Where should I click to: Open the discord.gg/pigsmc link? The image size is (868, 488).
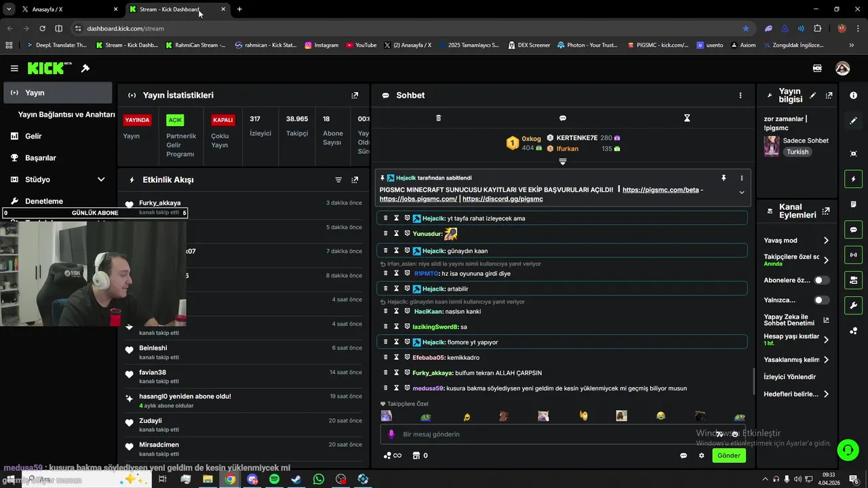tap(502, 199)
